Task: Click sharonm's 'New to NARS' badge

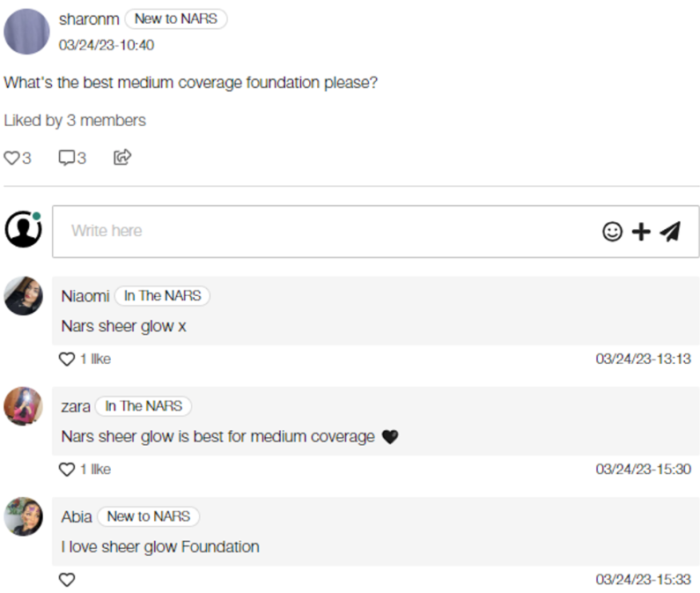Action: click(x=176, y=19)
